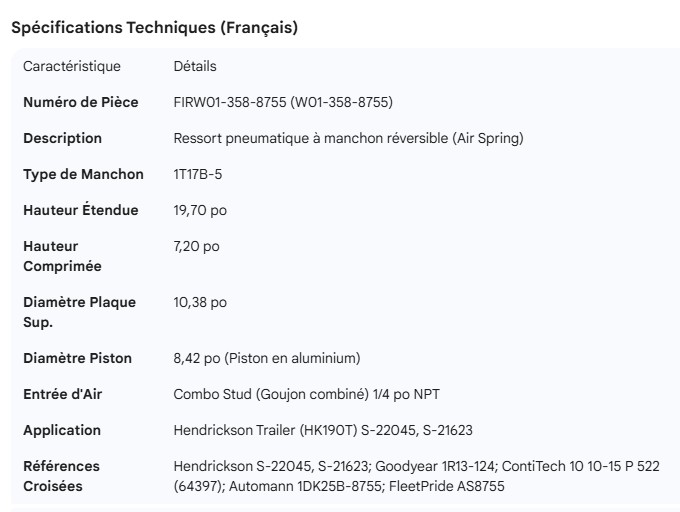Select the 7,20 po value
Screen dimensions: 680x512
pyautogui.click(x=196, y=246)
